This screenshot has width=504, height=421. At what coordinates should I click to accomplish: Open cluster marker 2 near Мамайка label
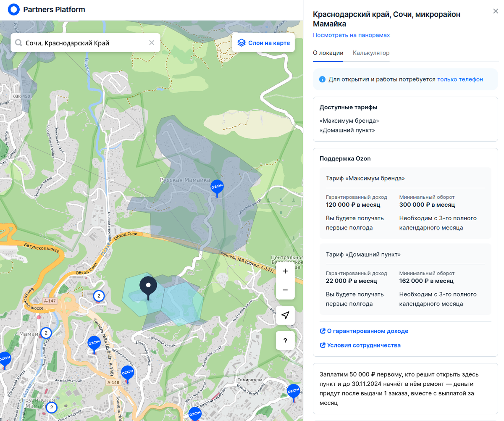[x=46, y=333]
